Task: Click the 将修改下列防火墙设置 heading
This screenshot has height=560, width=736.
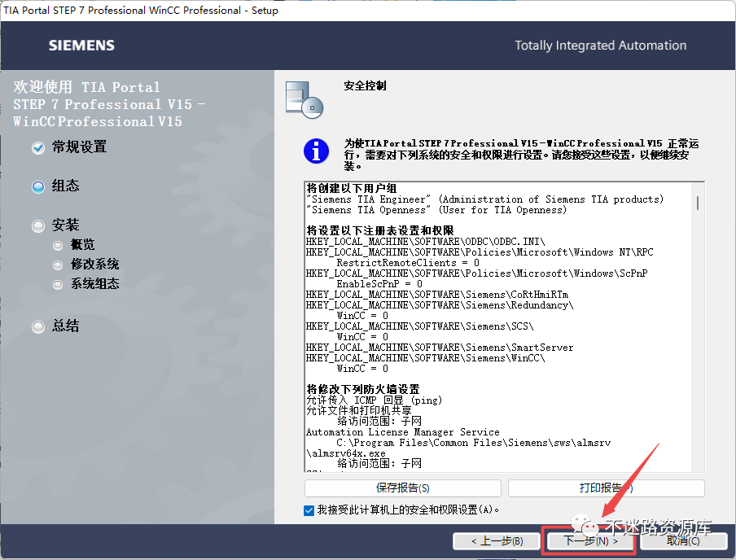Action: coord(363,389)
